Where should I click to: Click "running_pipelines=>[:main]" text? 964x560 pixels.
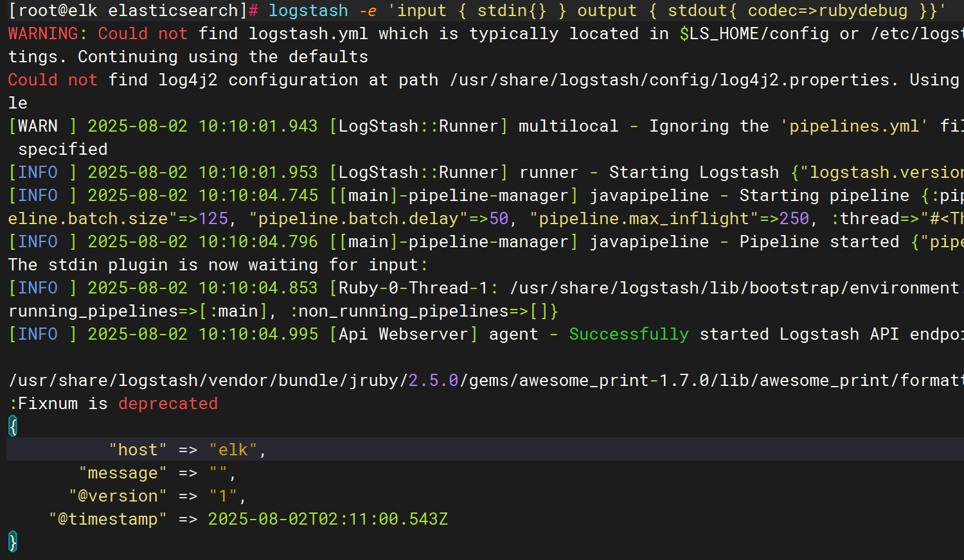(138, 311)
